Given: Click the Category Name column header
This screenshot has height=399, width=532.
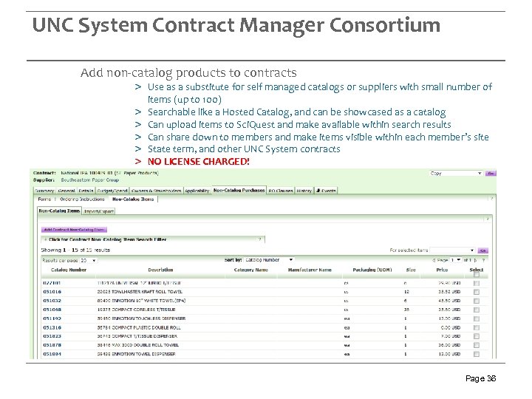Looking at the screenshot, I should tap(251, 270).
